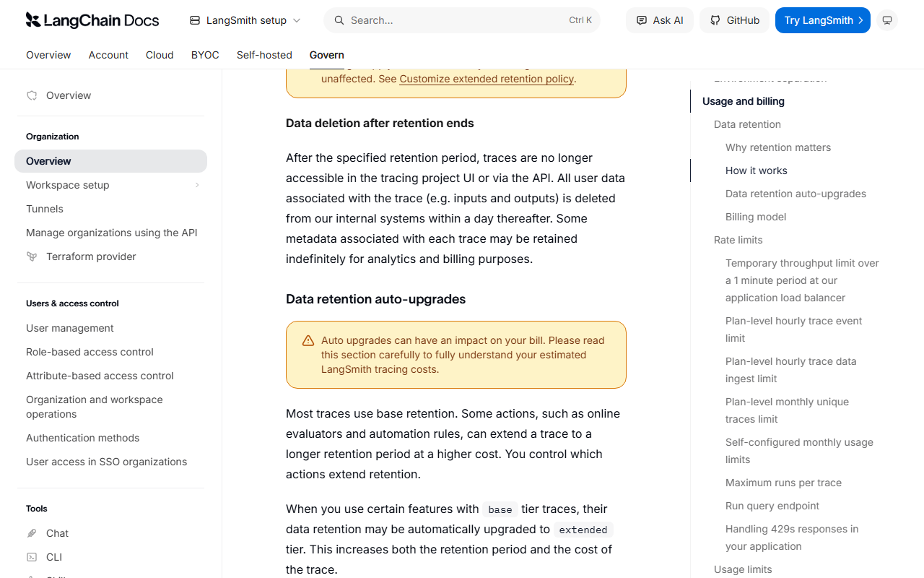Click the CLI terminal icon
Screen dimensions: 924x578
pos(32,557)
